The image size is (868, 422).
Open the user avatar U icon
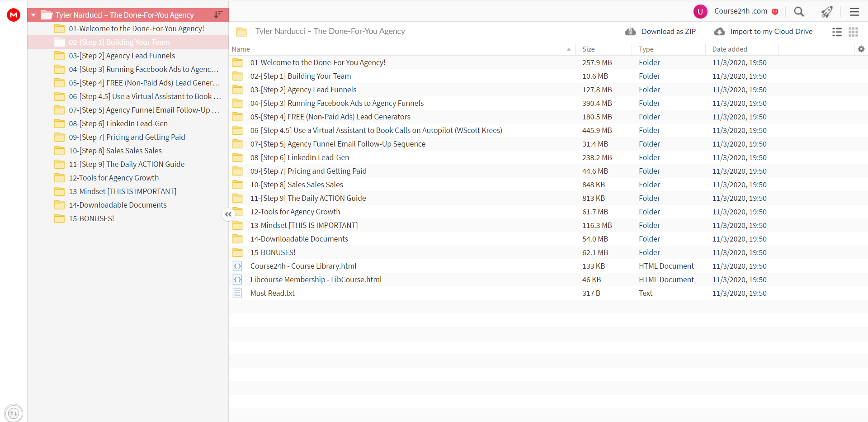pyautogui.click(x=700, y=12)
